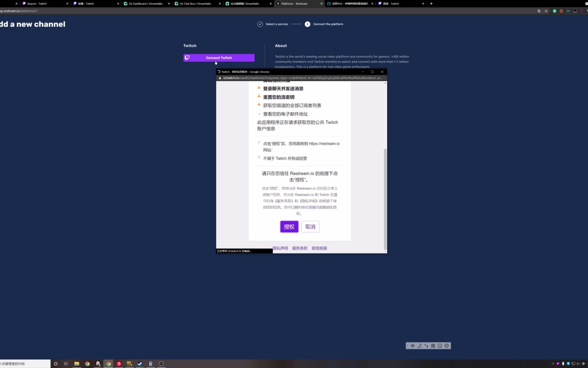Viewport: 588px width, 368px height.
Task: Minimize the Twitch authorization popup
Action: tap(363, 72)
